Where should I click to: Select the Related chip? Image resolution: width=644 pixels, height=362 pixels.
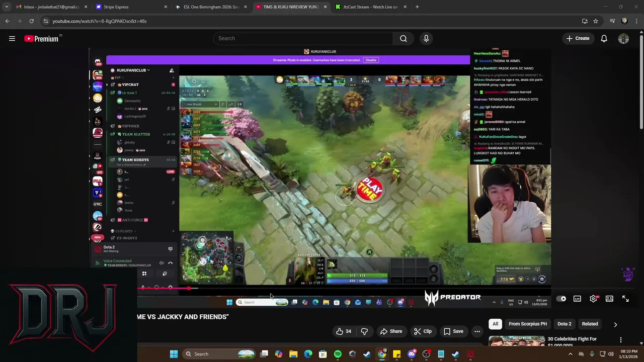point(590,324)
